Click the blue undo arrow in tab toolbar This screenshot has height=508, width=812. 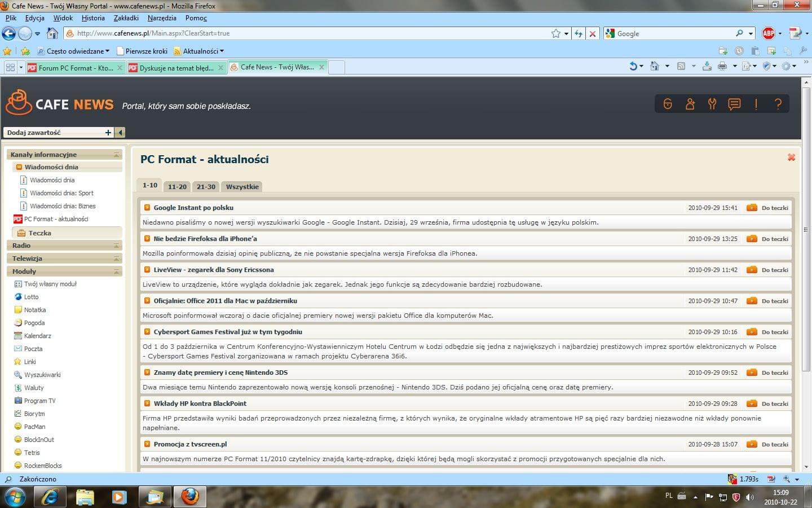click(x=633, y=67)
